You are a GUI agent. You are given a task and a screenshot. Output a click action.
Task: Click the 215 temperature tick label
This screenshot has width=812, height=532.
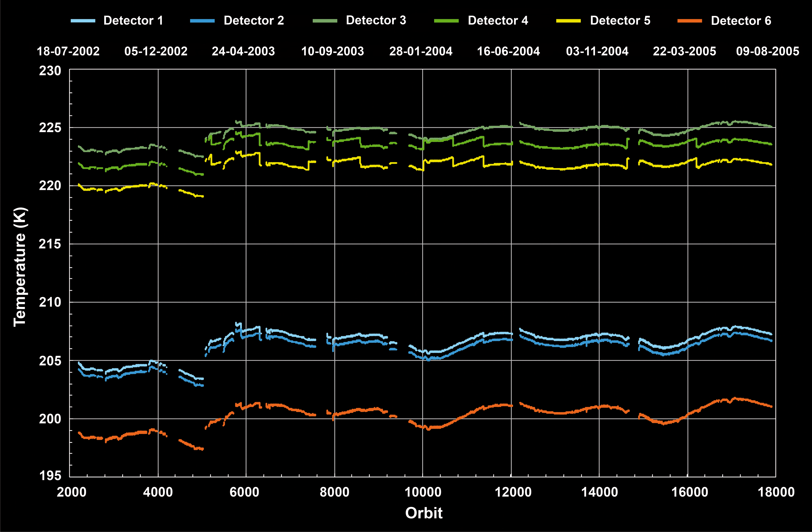[x=50, y=244]
